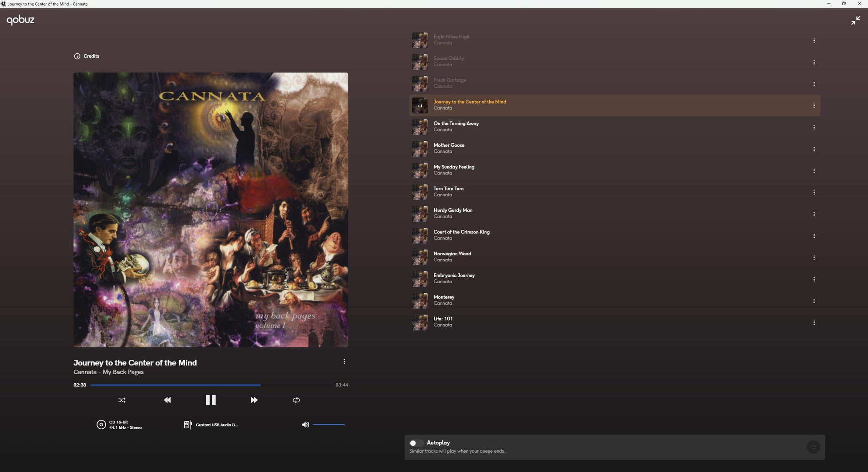Click the Norwegian Wood album thumbnail
The image size is (868, 472).
[420, 257]
